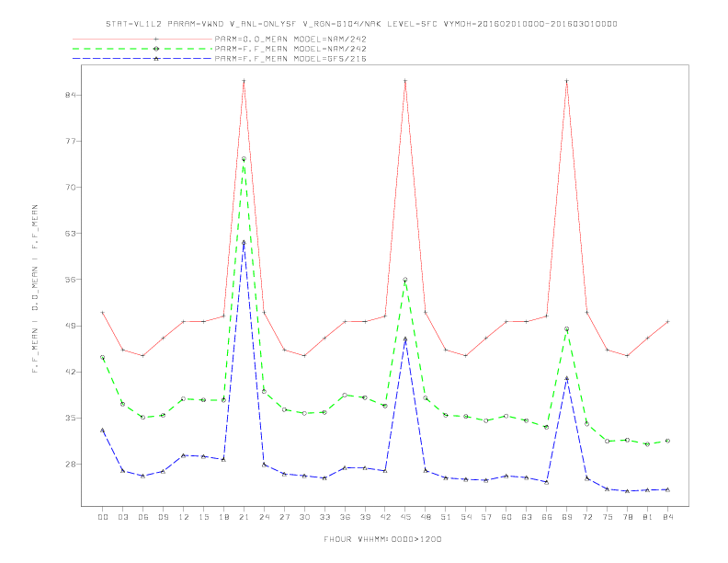Click the x-axis tick label 54

(466, 517)
